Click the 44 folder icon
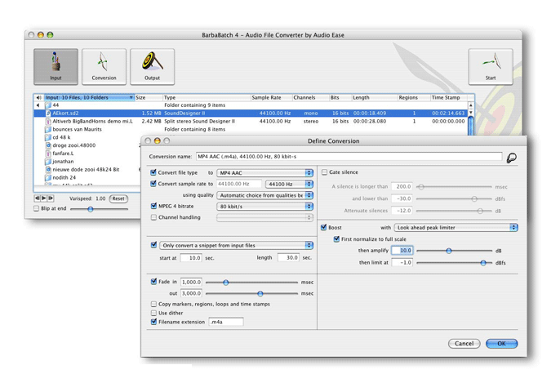Viewport: 560px width, 392px height. 48,105
